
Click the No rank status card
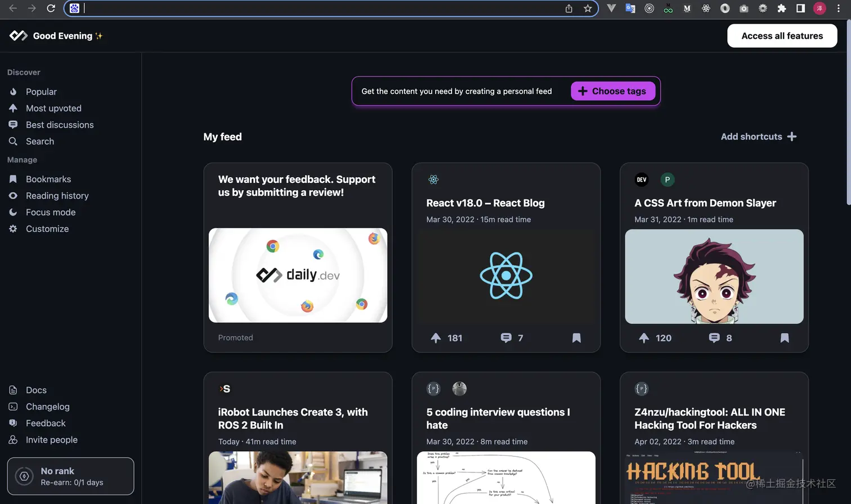70,476
